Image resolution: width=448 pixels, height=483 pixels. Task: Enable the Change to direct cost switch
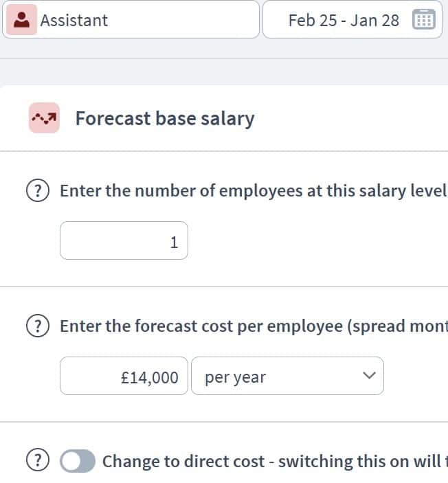(x=78, y=461)
